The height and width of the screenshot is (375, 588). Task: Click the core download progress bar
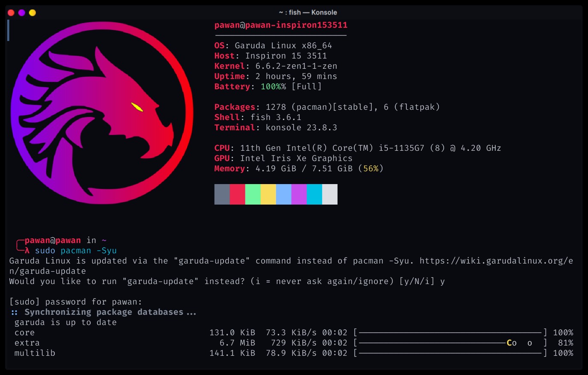(x=450, y=333)
